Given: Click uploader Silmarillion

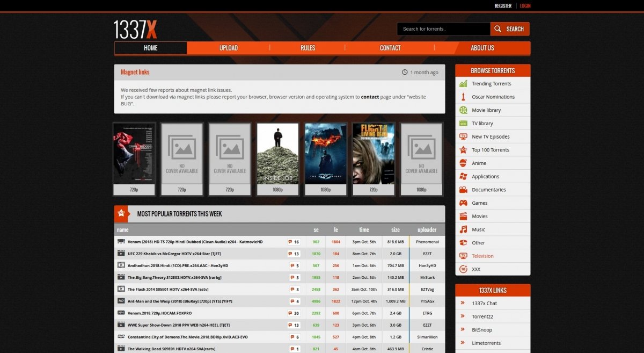Looking at the screenshot, I should 427,337.
